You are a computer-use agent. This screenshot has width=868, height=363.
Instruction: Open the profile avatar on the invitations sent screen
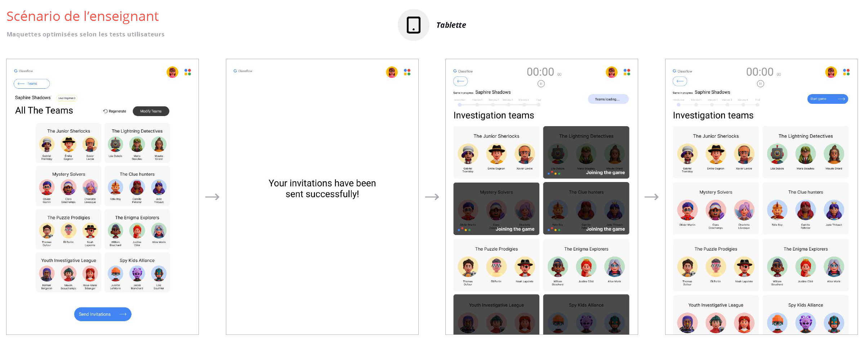coord(392,72)
